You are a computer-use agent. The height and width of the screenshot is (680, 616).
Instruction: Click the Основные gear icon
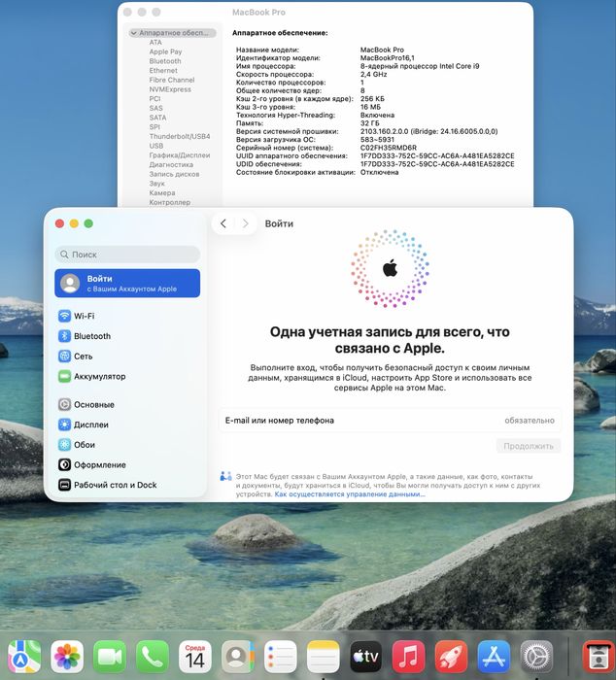tap(65, 405)
